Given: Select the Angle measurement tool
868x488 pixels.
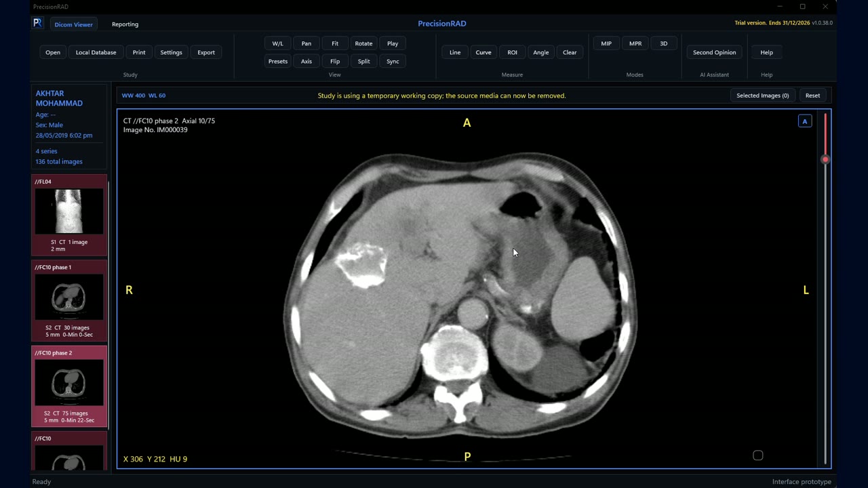Looking at the screenshot, I should pyautogui.click(x=541, y=52).
